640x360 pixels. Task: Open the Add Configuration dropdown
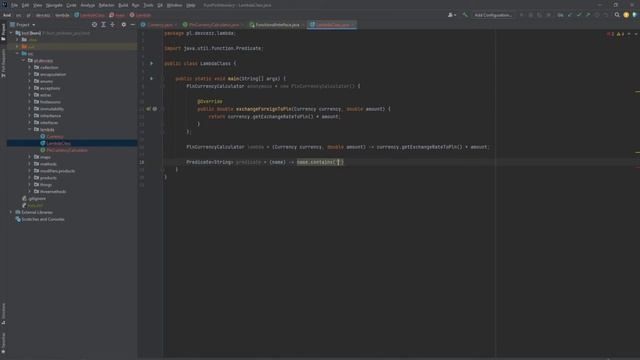(493, 15)
